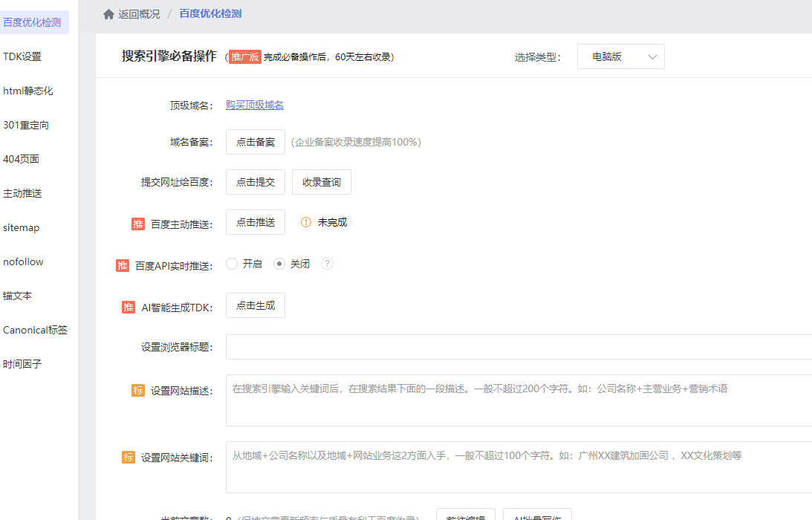Click the home icon beside 返回概况

coord(108,14)
